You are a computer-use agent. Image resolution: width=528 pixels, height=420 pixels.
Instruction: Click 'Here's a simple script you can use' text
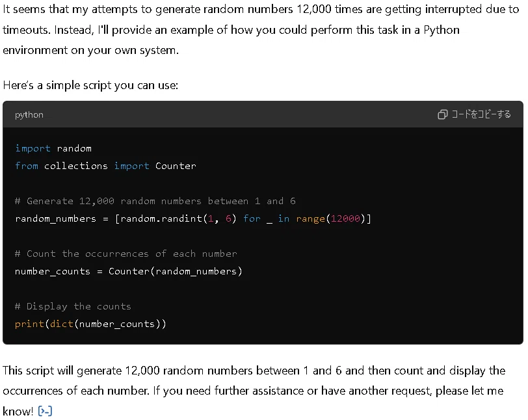[x=90, y=85]
